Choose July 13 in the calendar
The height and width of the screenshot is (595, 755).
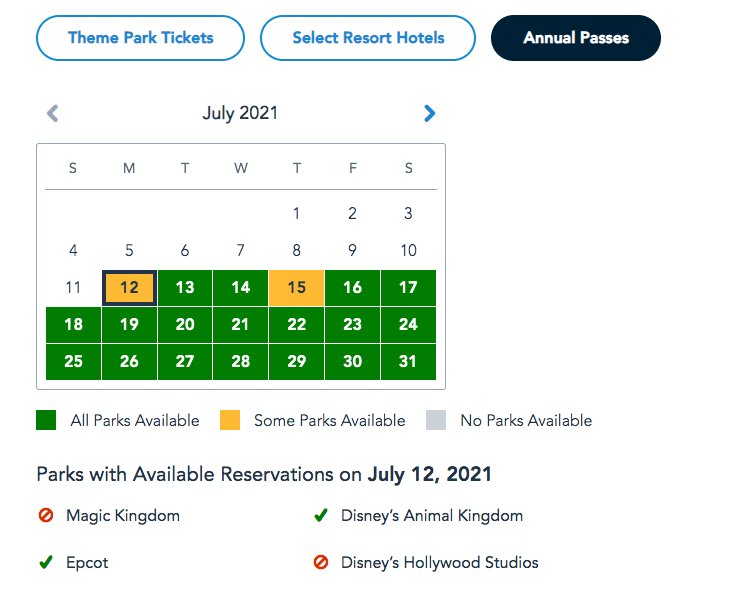pyautogui.click(x=185, y=288)
